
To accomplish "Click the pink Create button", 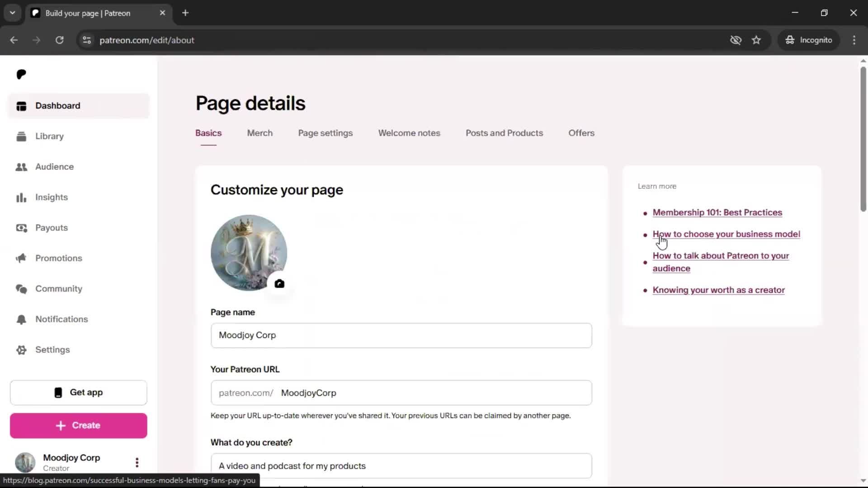I will (79, 426).
